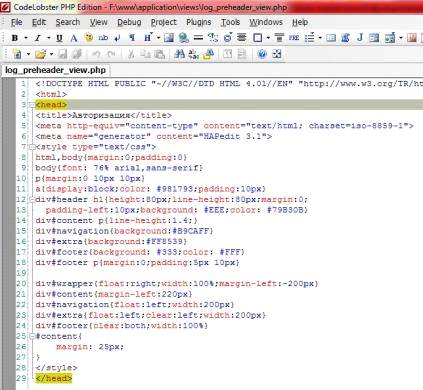Click the font color A icon

[73, 38]
